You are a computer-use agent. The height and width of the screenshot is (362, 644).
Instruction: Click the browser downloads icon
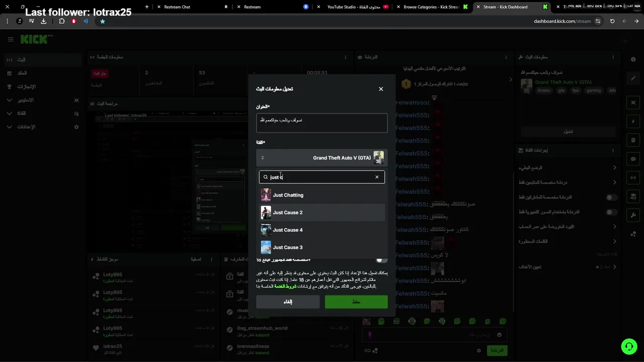click(43, 21)
